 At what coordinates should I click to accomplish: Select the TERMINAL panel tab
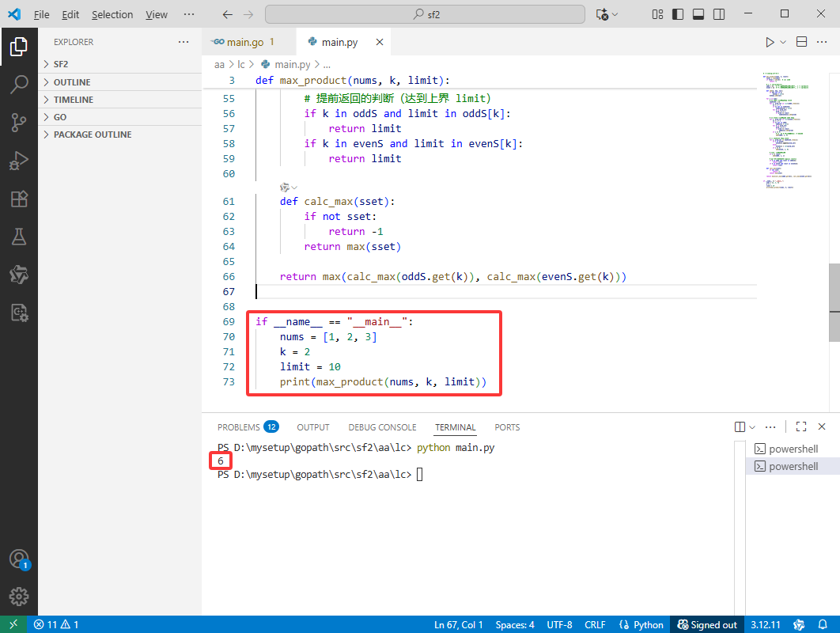(x=455, y=427)
